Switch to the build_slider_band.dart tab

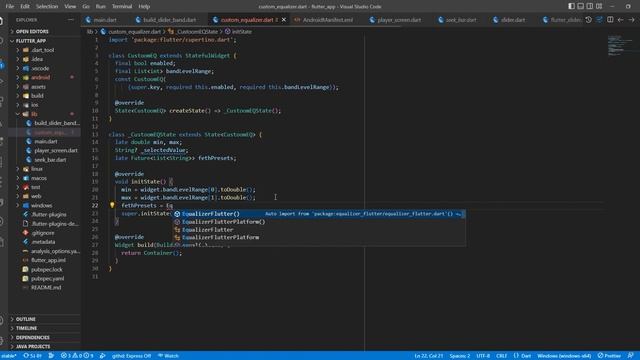coord(169,20)
